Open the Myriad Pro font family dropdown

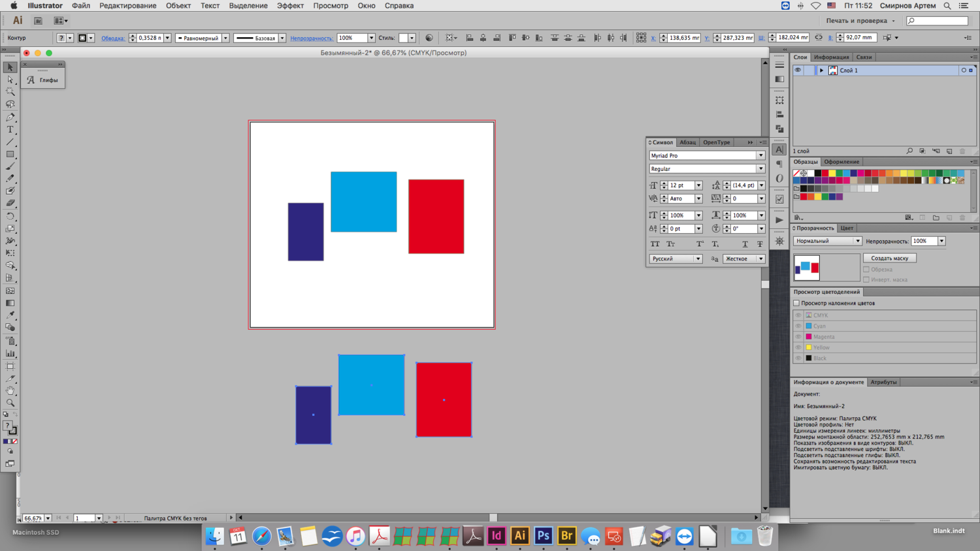pyautogui.click(x=760, y=155)
